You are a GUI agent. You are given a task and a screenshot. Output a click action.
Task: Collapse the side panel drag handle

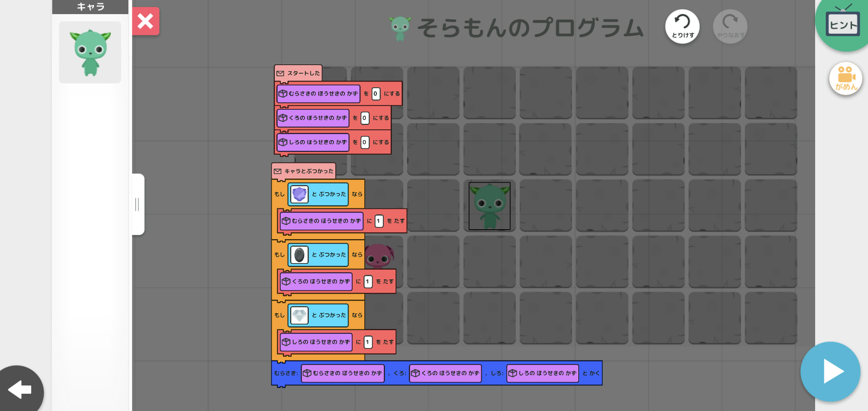tap(137, 204)
